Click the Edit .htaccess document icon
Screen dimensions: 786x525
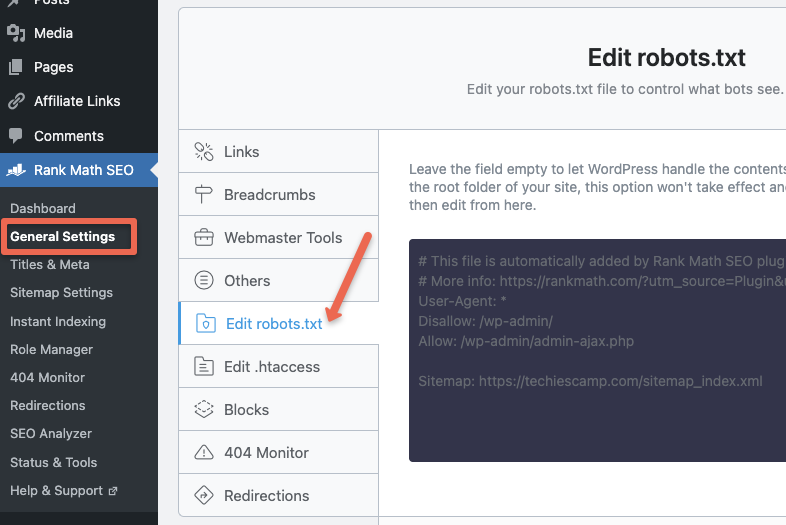204,367
